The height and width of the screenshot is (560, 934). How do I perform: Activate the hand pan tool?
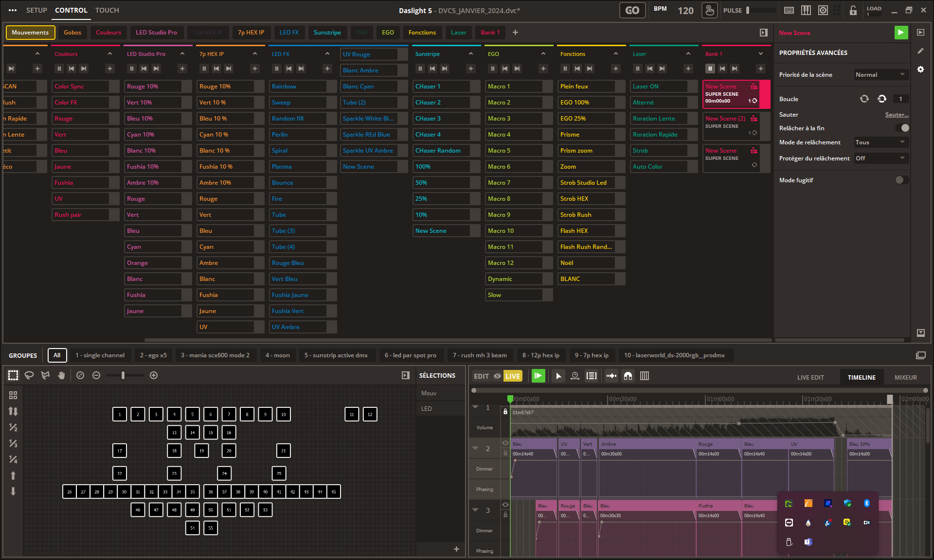coord(61,375)
